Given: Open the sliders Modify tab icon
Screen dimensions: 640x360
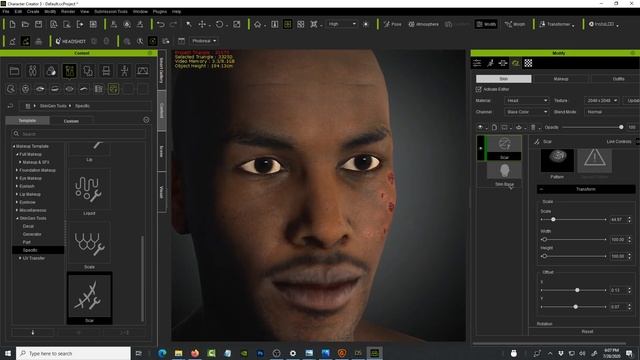Looking at the screenshot, I should tap(477, 63).
